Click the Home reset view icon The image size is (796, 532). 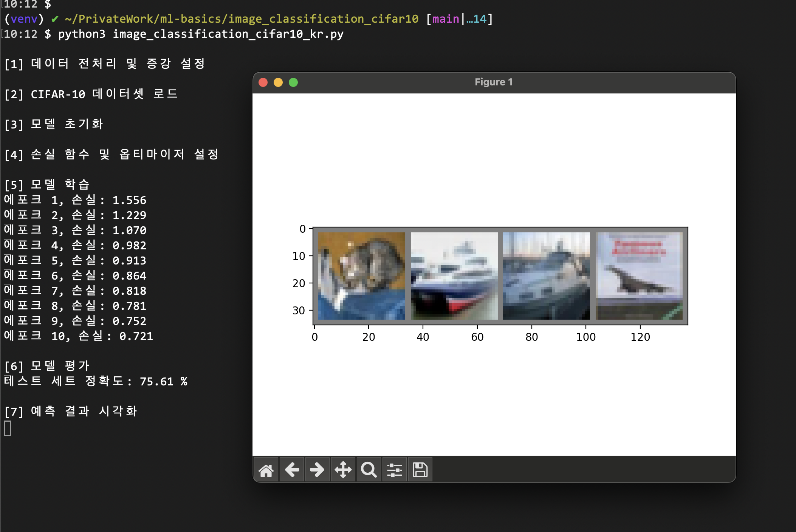pyautogui.click(x=266, y=470)
